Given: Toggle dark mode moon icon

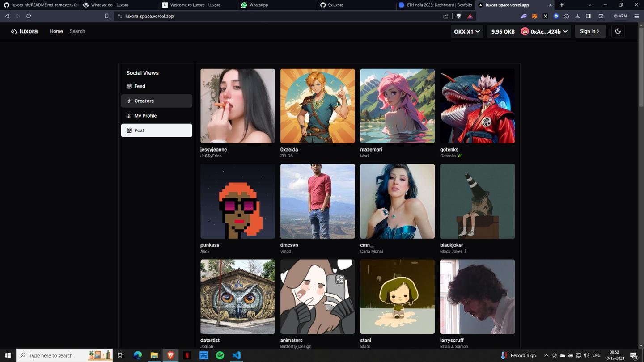Looking at the screenshot, I should tap(618, 31).
